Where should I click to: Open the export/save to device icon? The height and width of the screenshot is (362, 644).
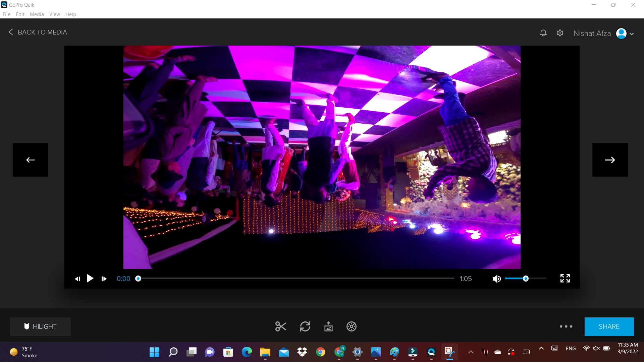[328, 326]
